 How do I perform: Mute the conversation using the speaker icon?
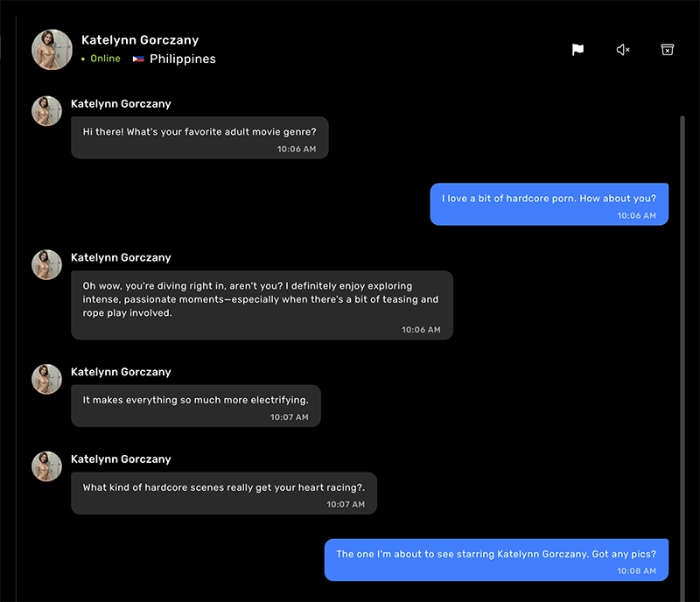click(622, 49)
